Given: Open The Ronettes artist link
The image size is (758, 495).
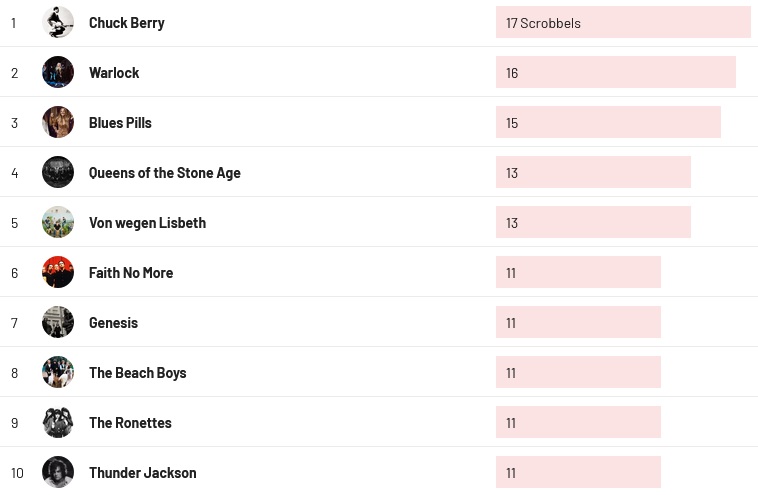Looking at the screenshot, I should 130,423.
